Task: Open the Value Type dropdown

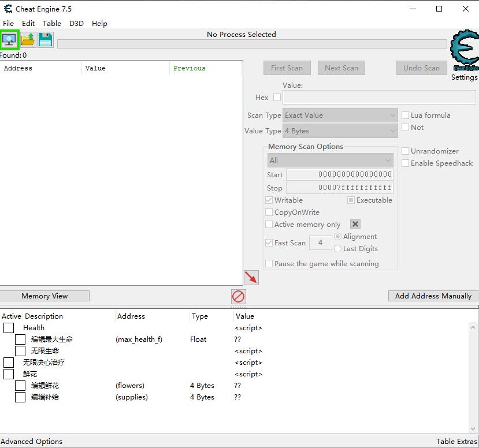Action: [340, 131]
